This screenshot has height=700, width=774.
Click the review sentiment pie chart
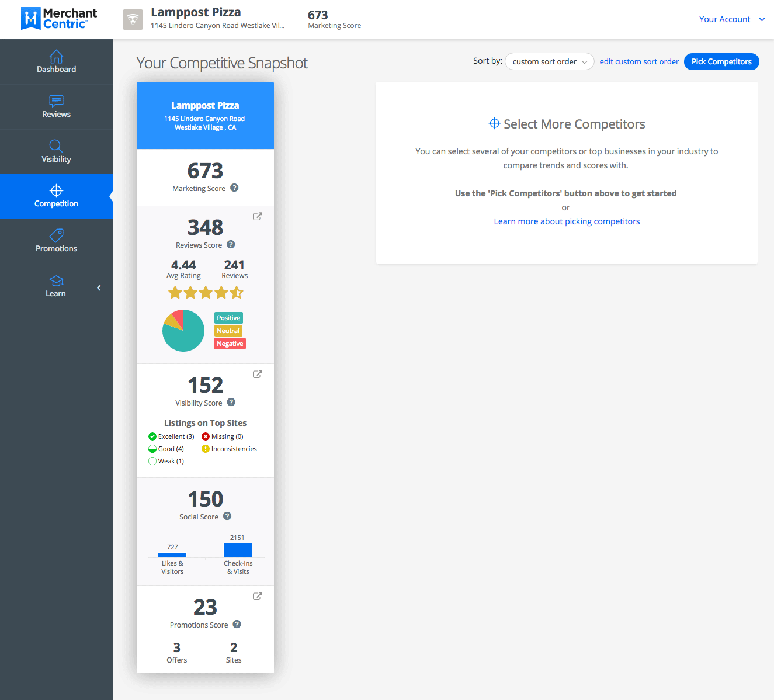[x=183, y=331]
